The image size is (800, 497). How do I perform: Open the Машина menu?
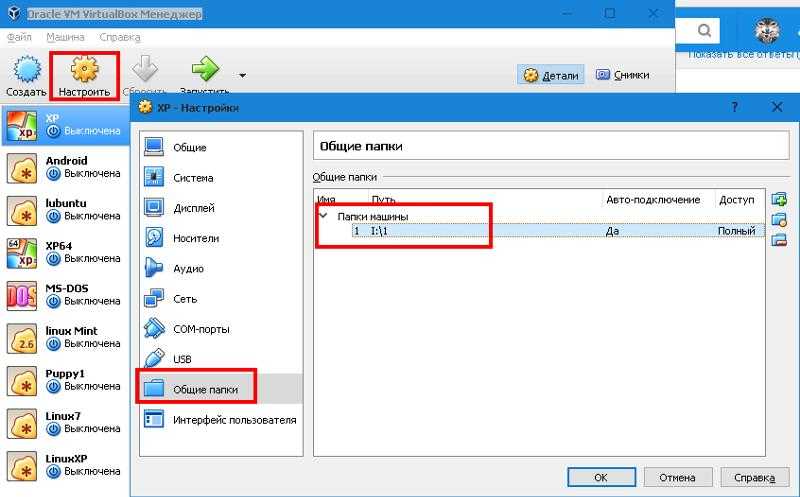click(x=65, y=37)
